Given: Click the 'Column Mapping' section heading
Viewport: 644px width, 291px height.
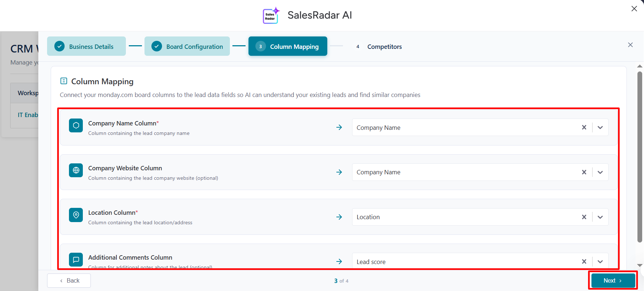Looking at the screenshot, I should pyautogui.click(x=102, y=81).
